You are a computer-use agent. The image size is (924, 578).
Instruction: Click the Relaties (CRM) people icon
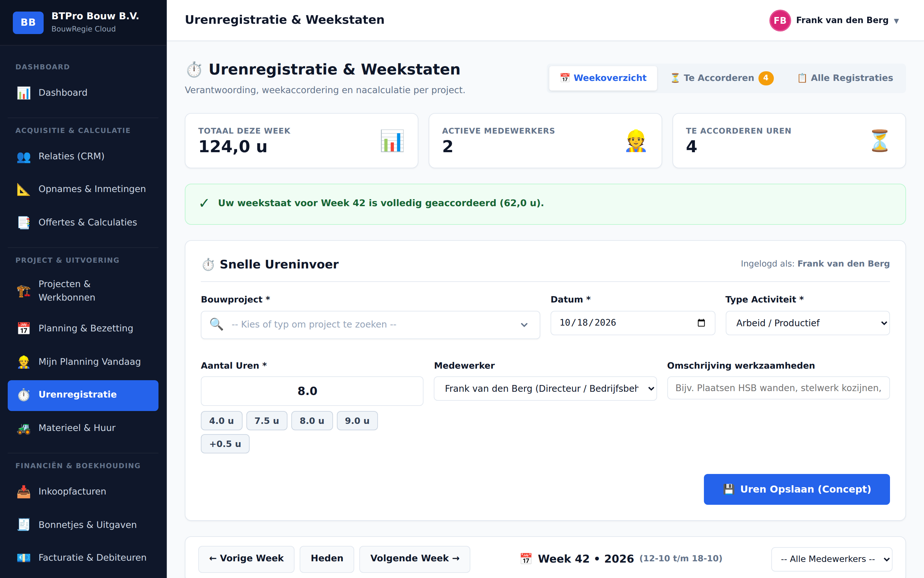[24, 156]
